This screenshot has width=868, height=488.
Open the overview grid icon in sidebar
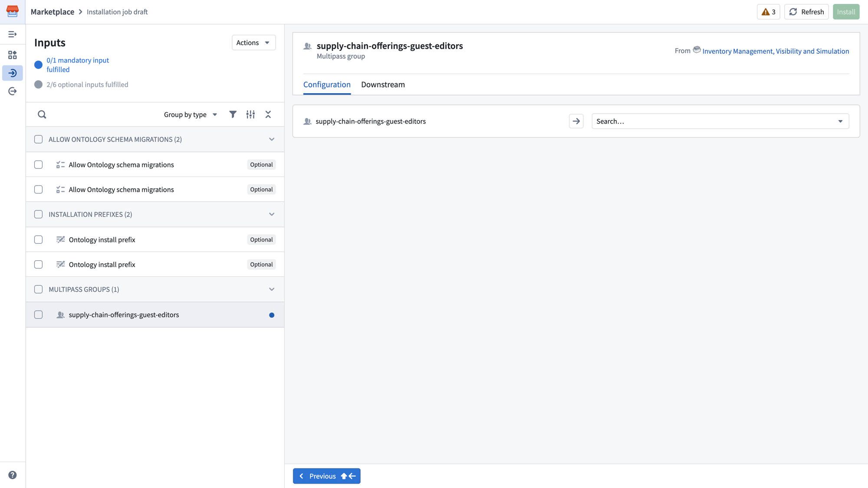click(13, 55)
